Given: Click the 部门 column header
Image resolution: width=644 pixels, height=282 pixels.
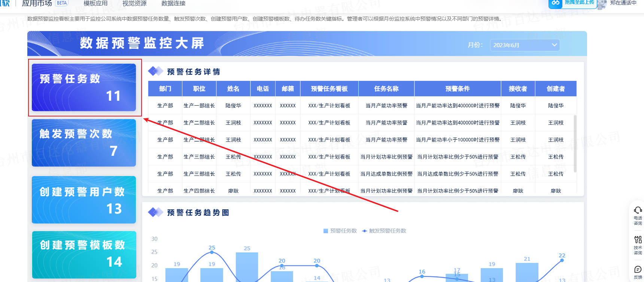Looking at the screenshot, I should point(165,89).
